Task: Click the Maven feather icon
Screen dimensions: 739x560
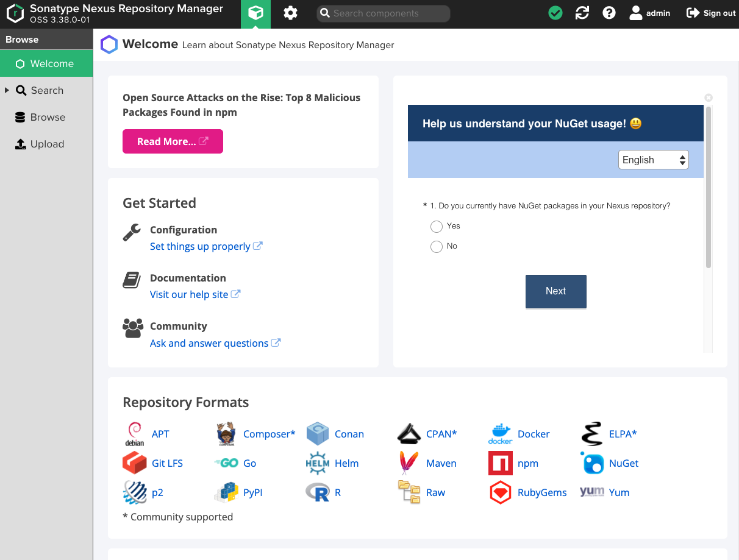Action: pyautogui.click(x=408, y=463)
